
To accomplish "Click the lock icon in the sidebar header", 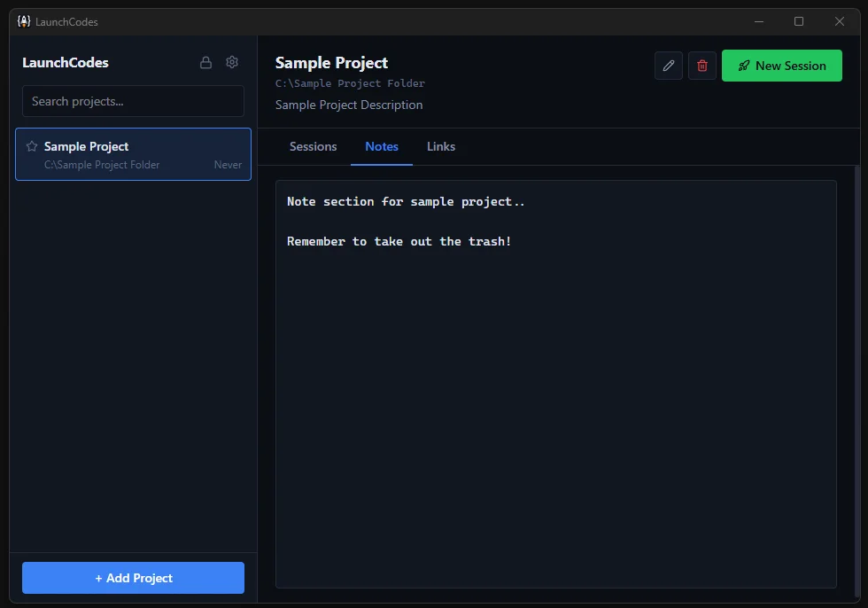I will coord(205,62).
